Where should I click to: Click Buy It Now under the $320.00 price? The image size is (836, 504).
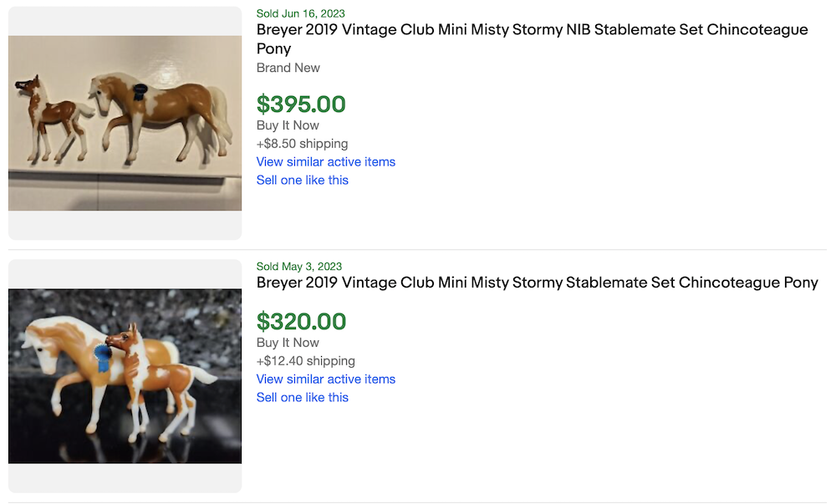coord(288,343)
